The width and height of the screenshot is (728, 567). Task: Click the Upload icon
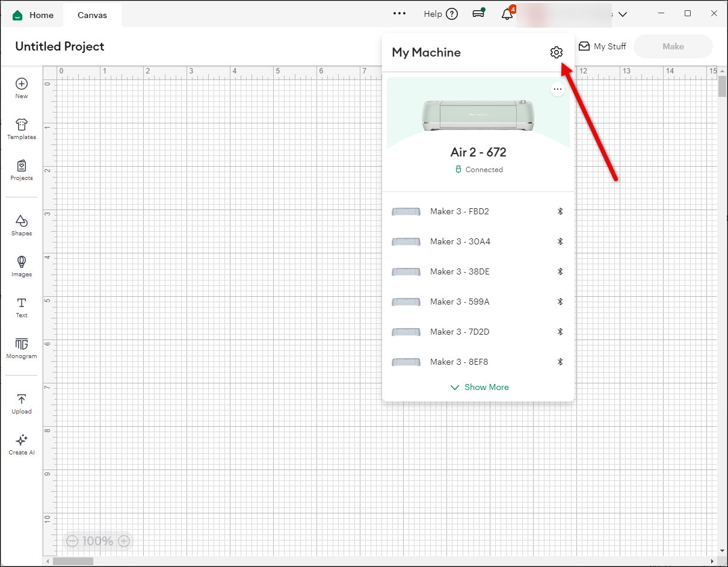coord(22,400)
